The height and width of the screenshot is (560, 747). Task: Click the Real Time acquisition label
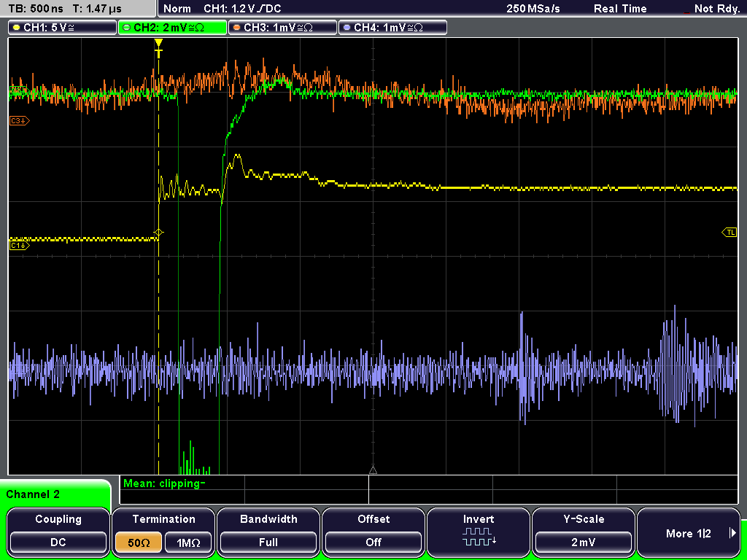coord(620,9)
